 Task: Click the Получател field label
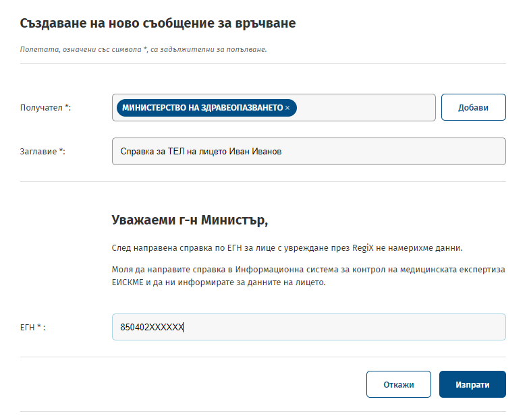(46, 108)
